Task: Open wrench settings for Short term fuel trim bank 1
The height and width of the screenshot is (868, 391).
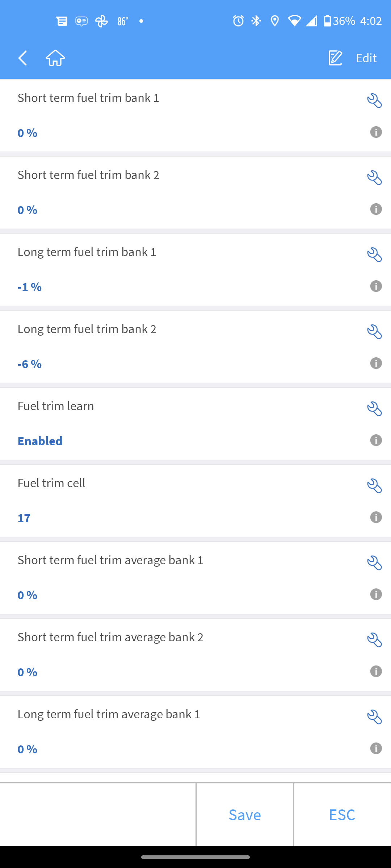Action: coord(374,101)
